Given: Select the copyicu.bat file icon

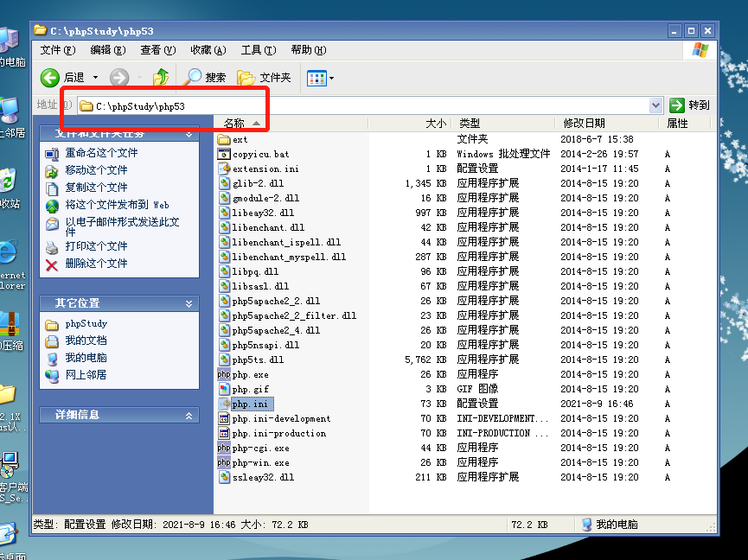Looking at the screenshot, I should pos(224,154).
